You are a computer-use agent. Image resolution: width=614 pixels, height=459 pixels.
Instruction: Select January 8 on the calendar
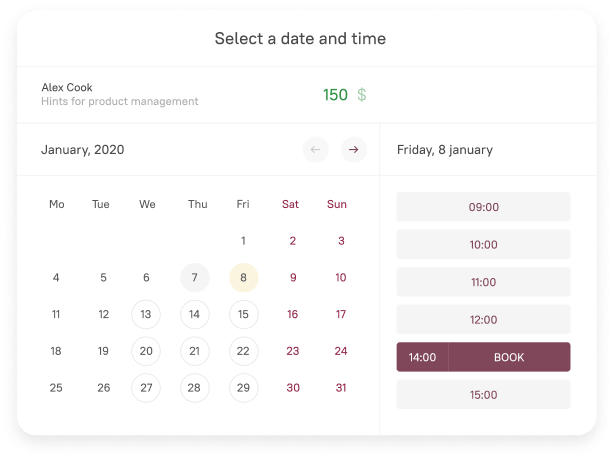coord(243,278)
